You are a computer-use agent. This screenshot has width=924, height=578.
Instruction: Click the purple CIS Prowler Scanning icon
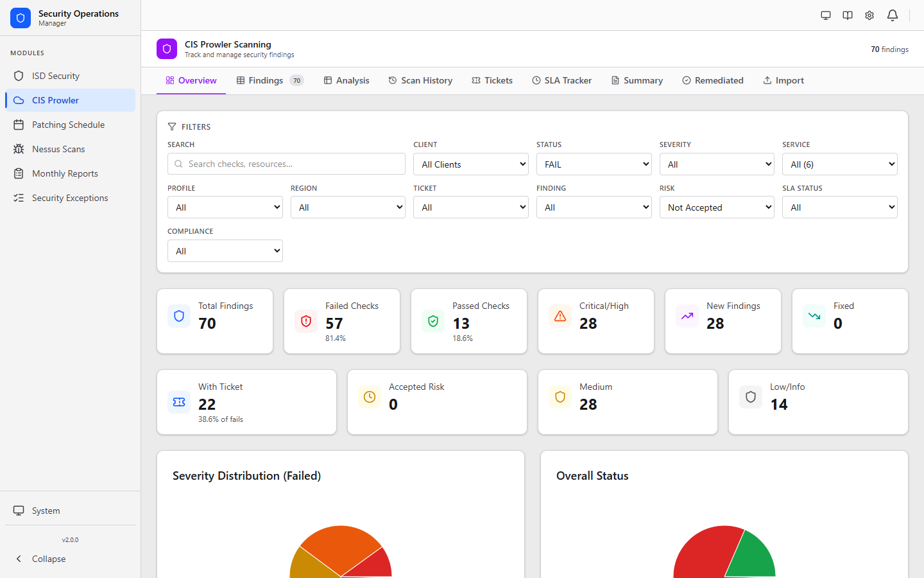click(167, 49)
